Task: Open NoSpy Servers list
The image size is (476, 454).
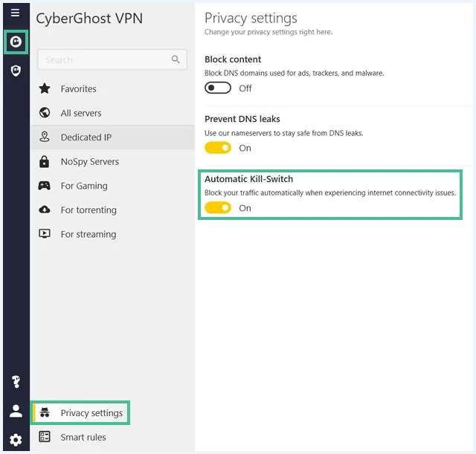Action: (x=112, y=161)
